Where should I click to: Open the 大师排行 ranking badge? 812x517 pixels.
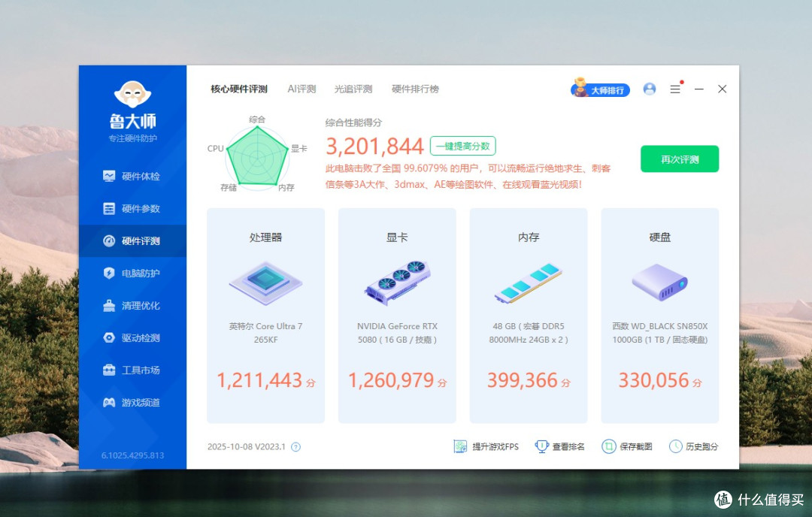(x=600, y=89)
